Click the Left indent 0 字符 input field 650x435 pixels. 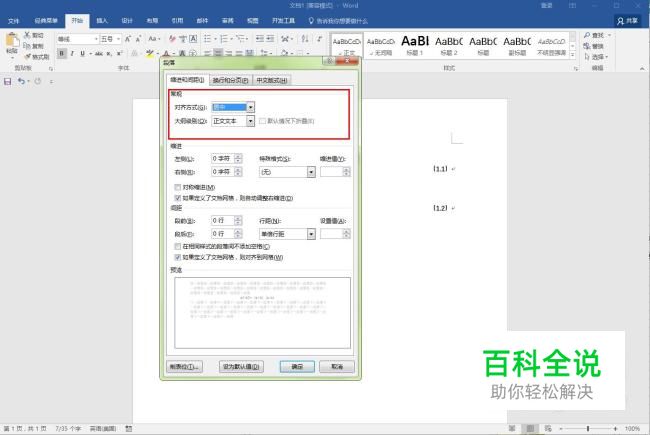point(223,159)
